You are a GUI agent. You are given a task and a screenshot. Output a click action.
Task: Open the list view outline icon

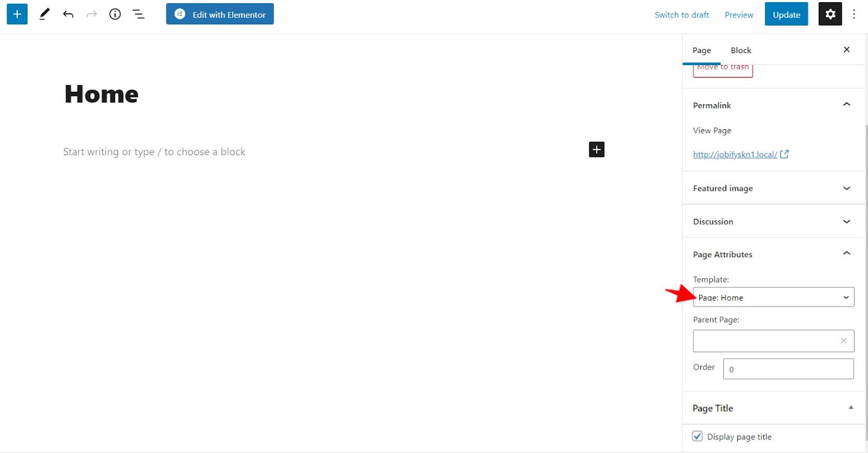coord(138,15)
